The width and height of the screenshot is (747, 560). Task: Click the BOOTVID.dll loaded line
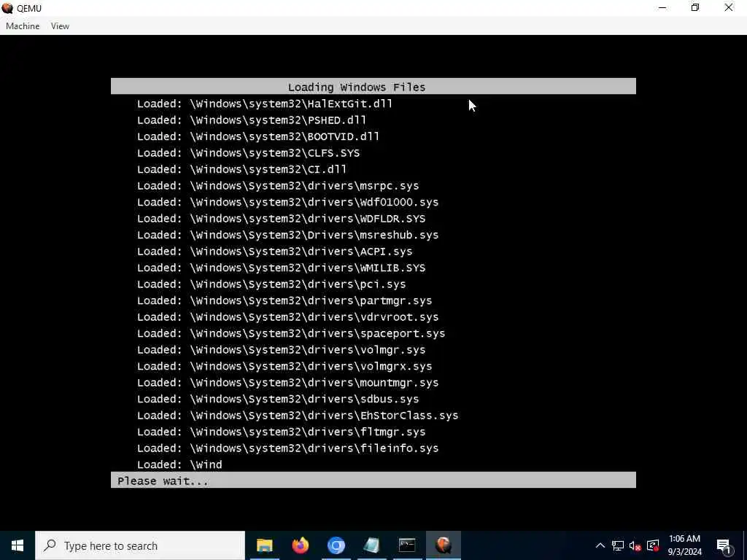(258, 136)
